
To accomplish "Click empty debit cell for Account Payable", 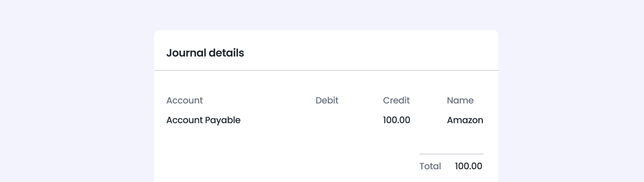I will point(327,120).
